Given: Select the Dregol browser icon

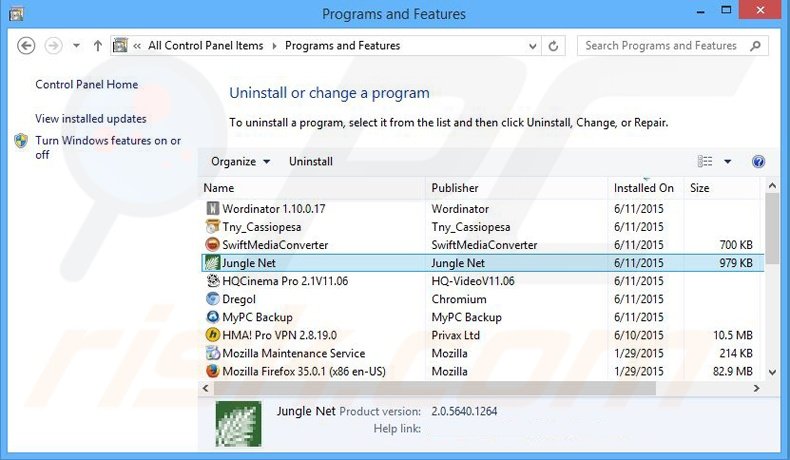Looking at the screenshot, I should [x=213, y=299].
